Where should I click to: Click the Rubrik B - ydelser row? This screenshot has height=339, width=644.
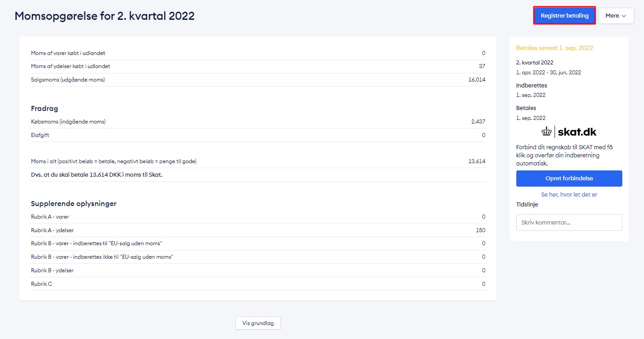(x=52, y=270)
